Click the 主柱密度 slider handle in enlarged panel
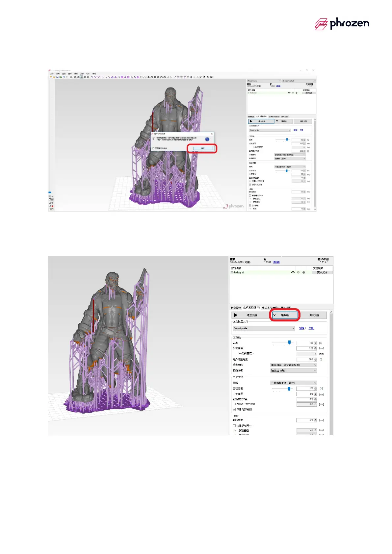Viewport: 392px width, 554px height. tap(289, 389)
